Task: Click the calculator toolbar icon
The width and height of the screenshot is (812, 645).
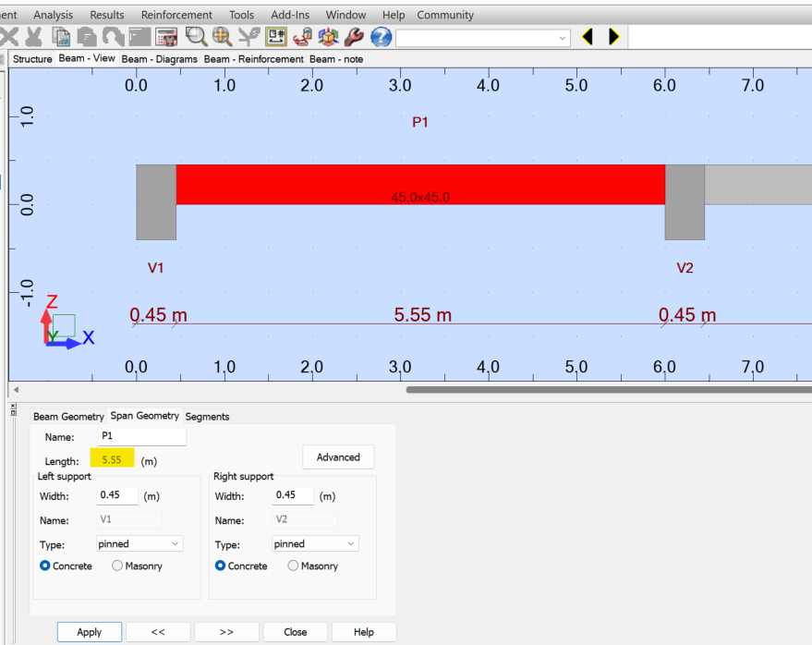Action: [167, 37]
